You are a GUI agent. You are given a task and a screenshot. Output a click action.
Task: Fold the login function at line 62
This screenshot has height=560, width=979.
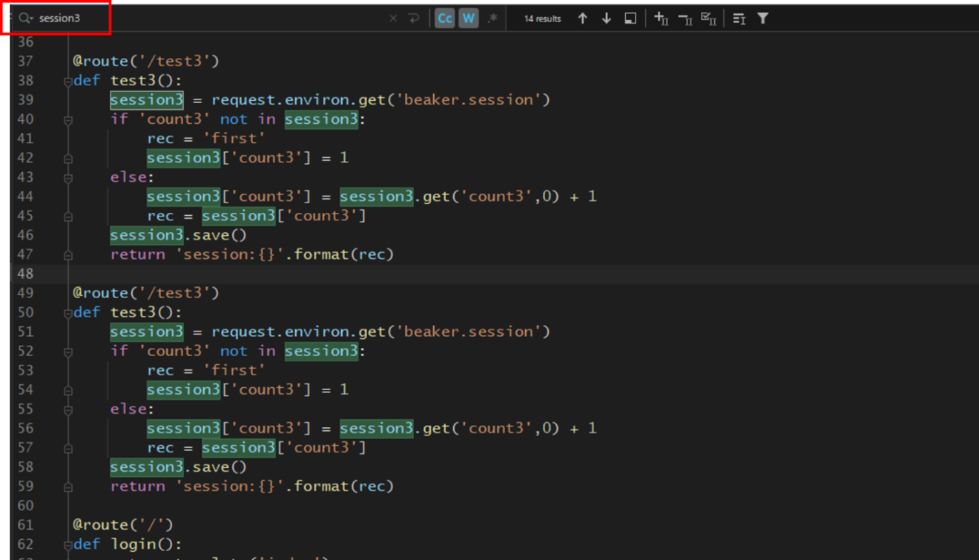tap(67, 544)
